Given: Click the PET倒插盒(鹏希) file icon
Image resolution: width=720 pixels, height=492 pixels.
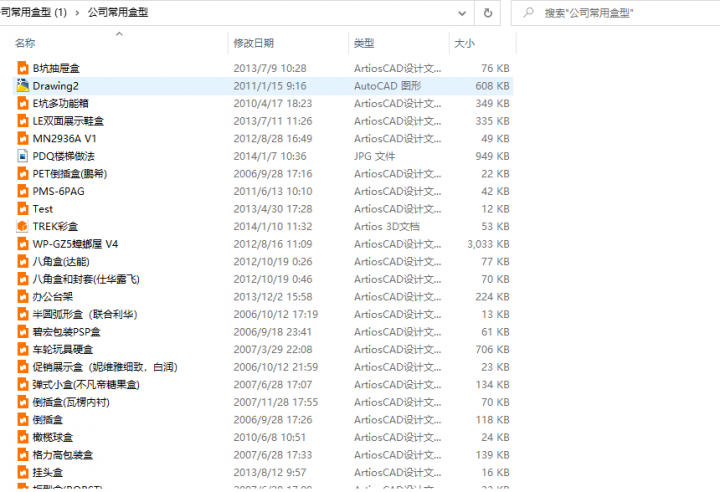Looking at the screenshot, I should coord(22,174).
